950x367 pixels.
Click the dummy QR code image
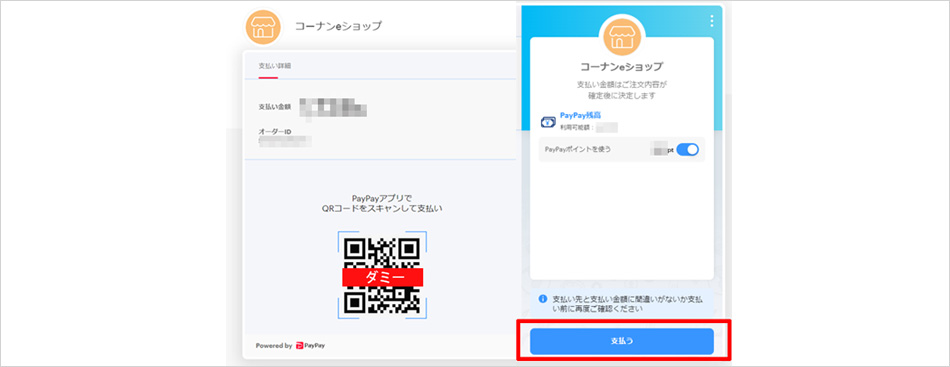tap(382, 276)
